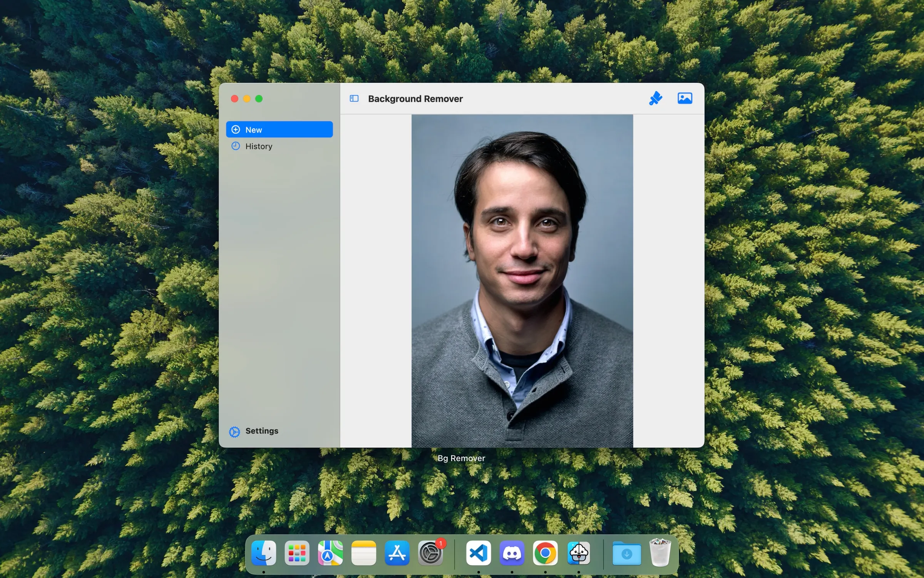Open the App Store from the Dock

397,554
